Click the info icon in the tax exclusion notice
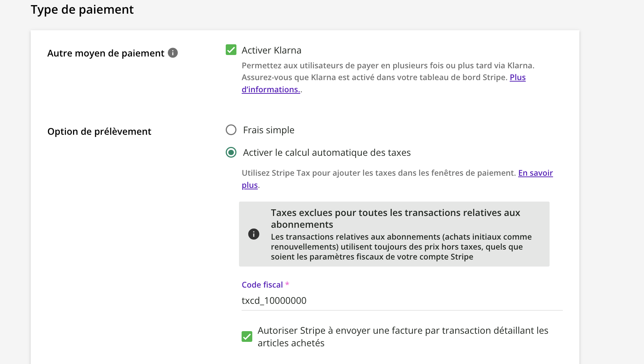 pos(254,234)
